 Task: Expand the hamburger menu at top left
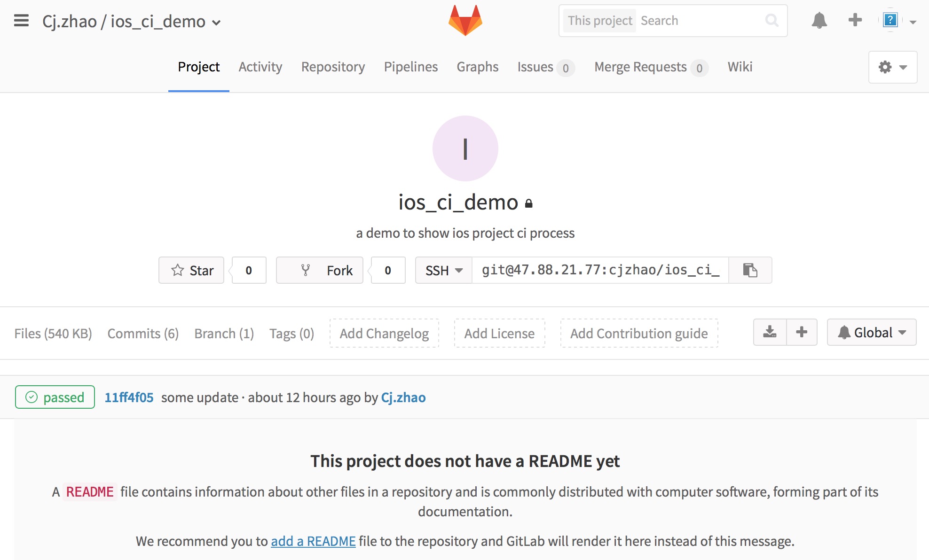[x=22, y=20]
